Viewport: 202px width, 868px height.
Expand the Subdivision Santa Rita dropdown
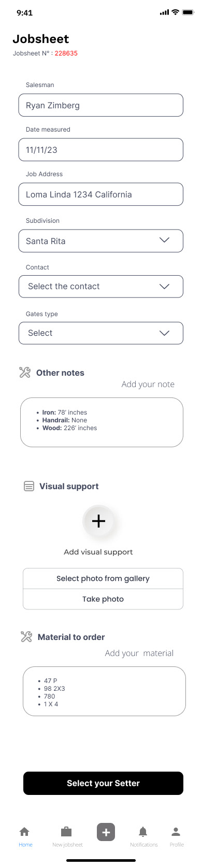click(101, 241)
